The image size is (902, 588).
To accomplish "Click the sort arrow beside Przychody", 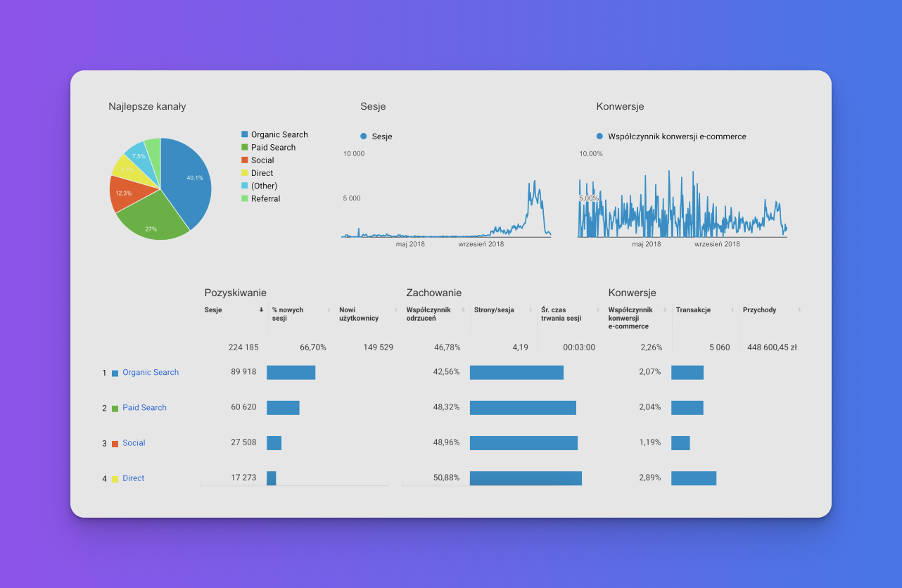I will pyautogui.click(x=799, y=309).
